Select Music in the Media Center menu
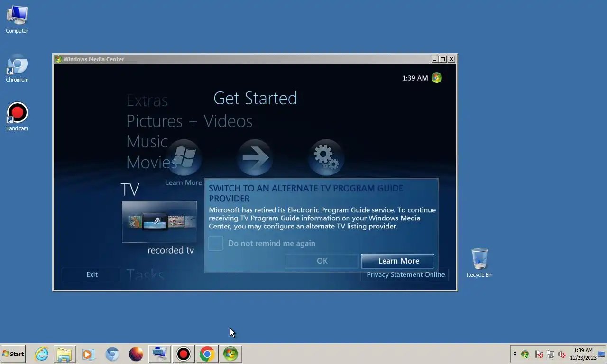Image resolution: width=607 pixels, height=364 pixels. point(147,142)
